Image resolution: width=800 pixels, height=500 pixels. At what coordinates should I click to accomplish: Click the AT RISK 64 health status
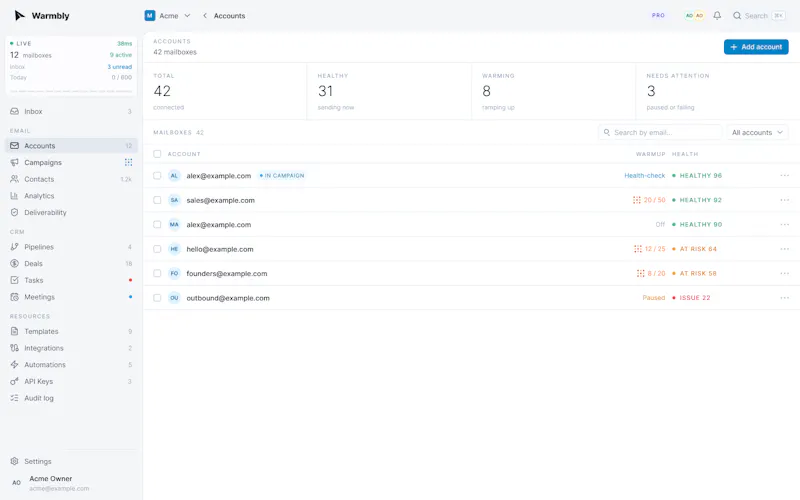click(694, 249)
